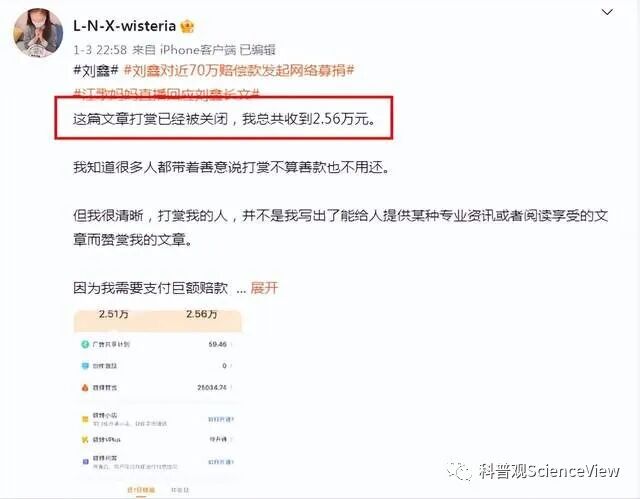Click the V+ membership icon
The width and height of the screenshot is (640, 499).
(85, 440)
